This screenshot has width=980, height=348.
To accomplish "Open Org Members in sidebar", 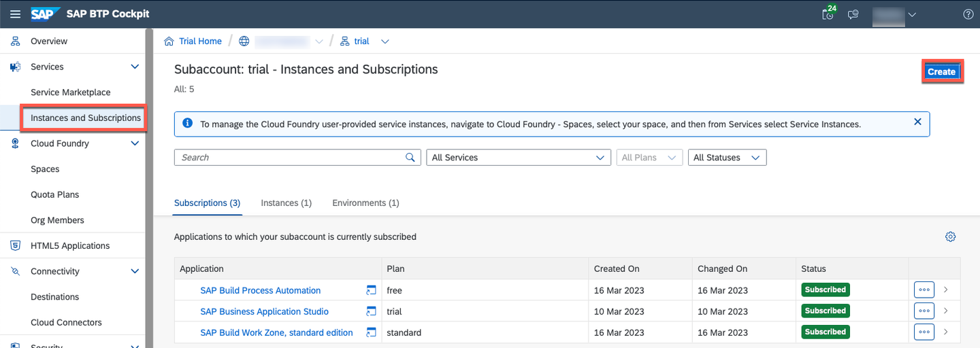I will coord(57,220).
